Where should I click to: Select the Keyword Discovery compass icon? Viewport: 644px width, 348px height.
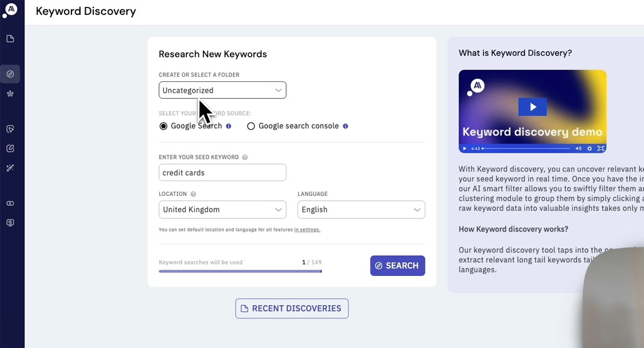(x=10, y=74)
